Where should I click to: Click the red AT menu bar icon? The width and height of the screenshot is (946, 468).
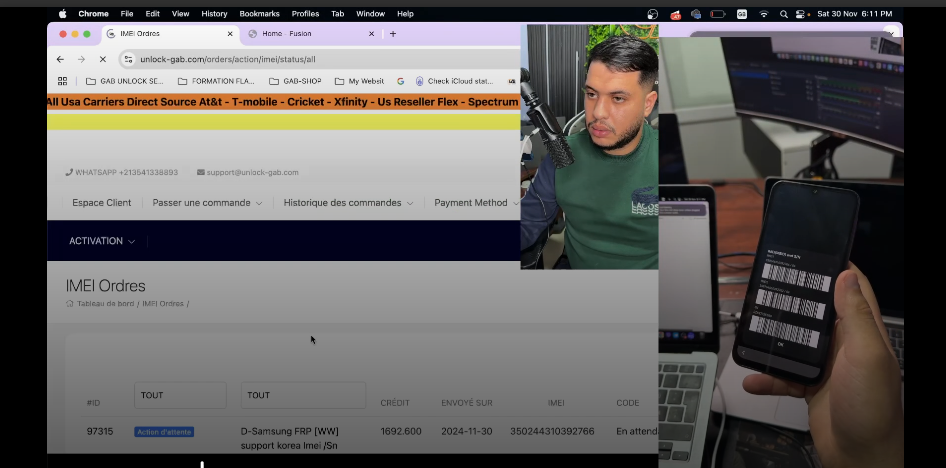[676, 14]
